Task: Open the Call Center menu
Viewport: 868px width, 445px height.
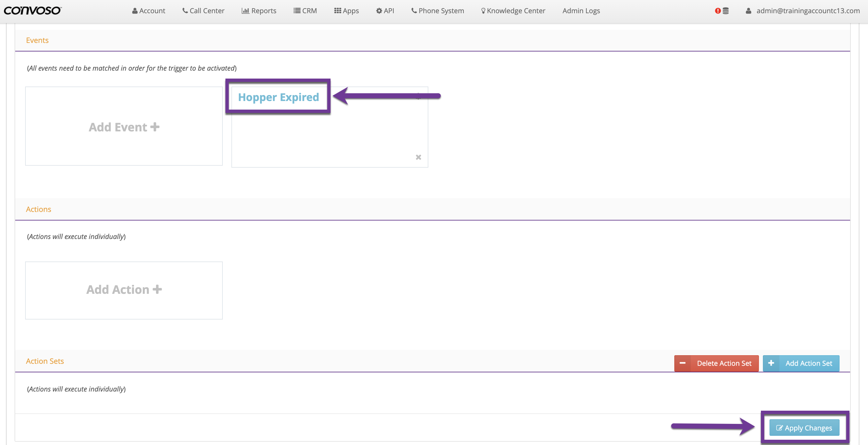Action: click(x=203, y=11)
